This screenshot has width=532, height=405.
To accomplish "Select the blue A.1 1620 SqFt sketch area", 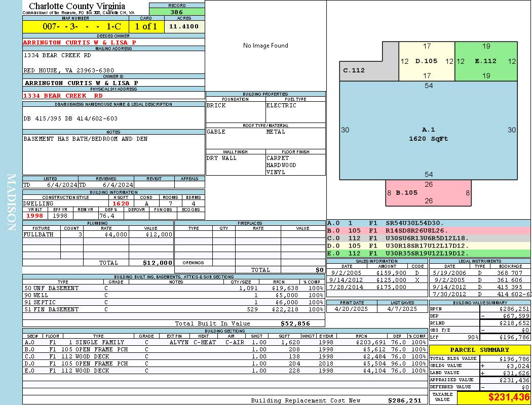I will (429, 131).
